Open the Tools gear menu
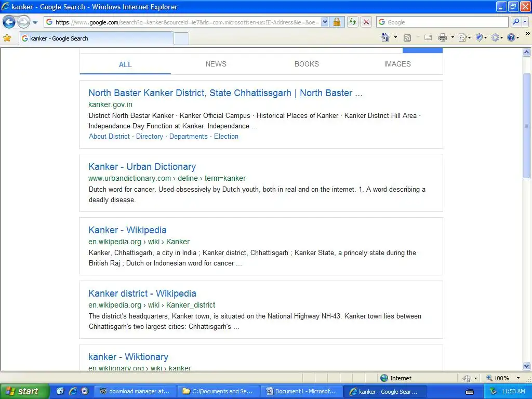Viewport: 532px width, 399px height. click(x=497, y=37)
